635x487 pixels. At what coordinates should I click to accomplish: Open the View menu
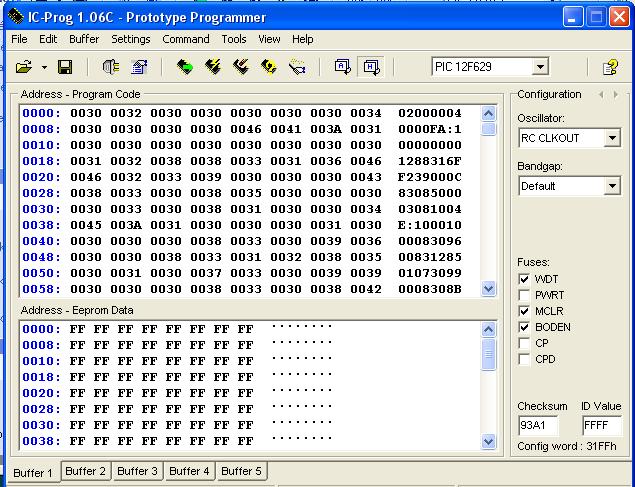[269, 39]
